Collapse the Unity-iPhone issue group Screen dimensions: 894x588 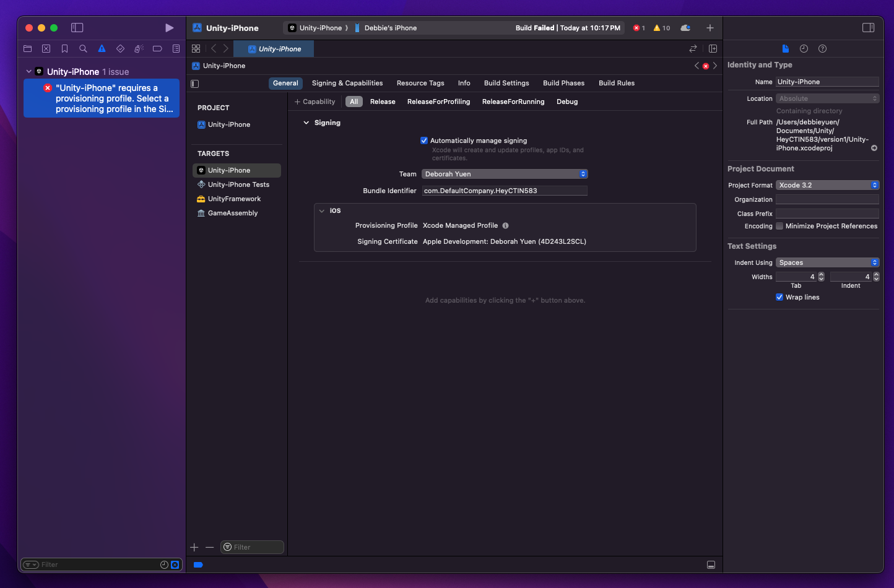click(x=28, y=72)
